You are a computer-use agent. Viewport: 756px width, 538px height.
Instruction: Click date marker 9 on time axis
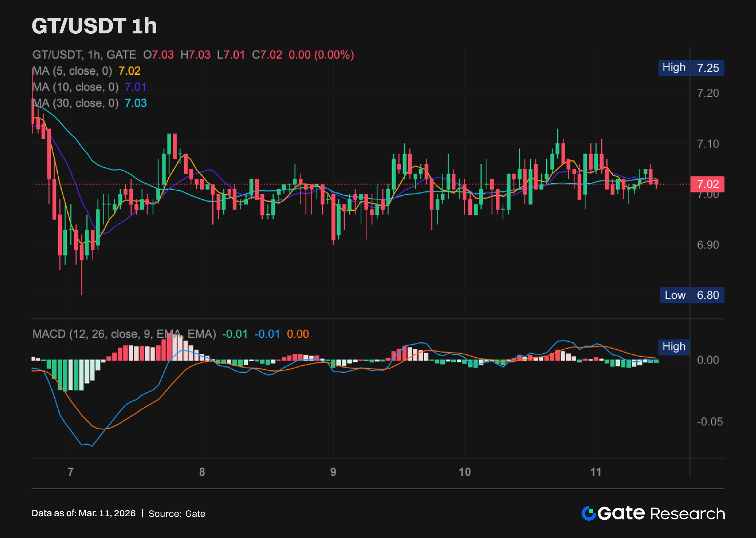click(333, 472)
